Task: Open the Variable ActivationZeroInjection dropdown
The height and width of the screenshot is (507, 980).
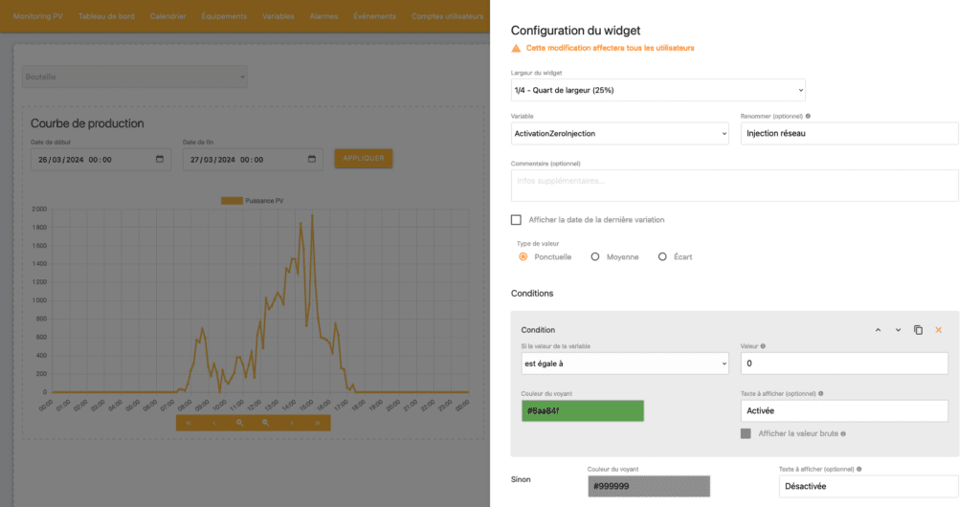Action: pyautogui.click(x=619, y=134)
